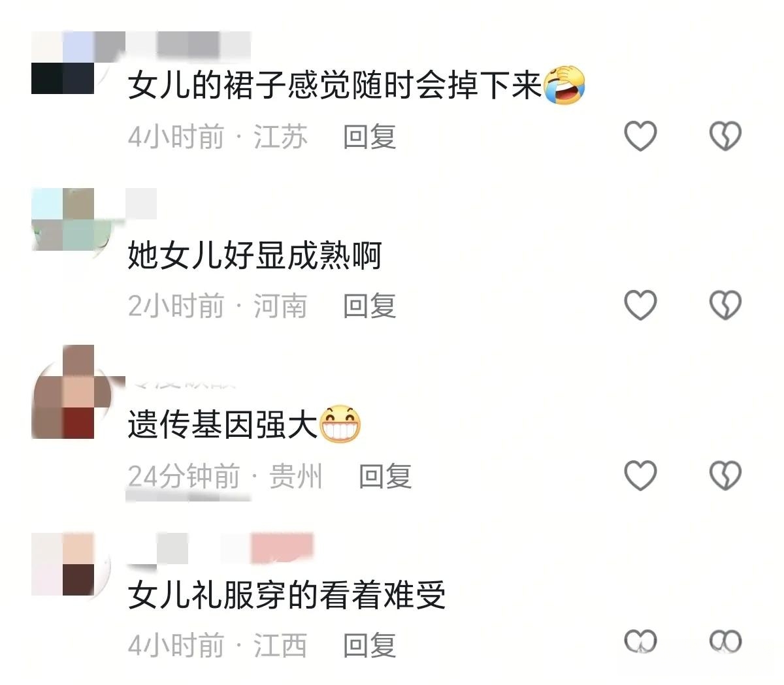Open the first commenter's avatar
Image resolution: width=784 pixels, height=685 pixels.
click(x=63, y=63)
